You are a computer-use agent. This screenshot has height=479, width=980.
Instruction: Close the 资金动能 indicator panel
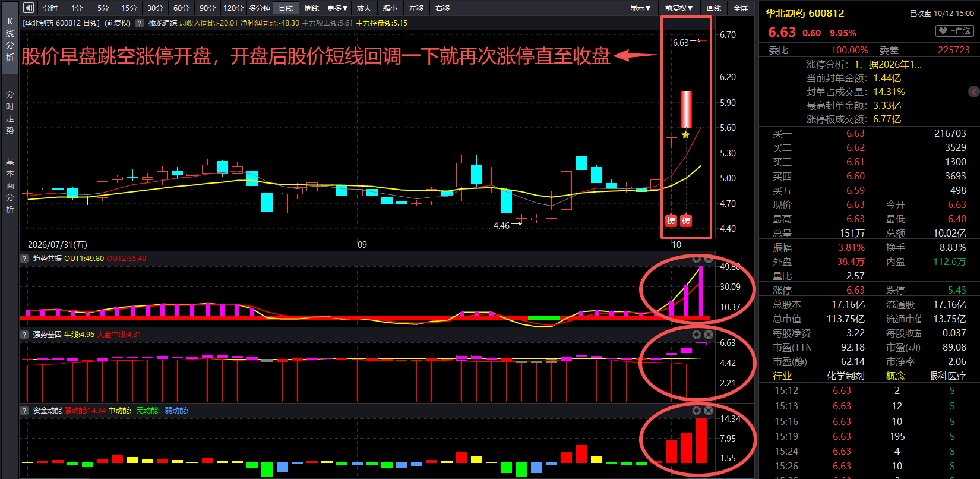709,411
